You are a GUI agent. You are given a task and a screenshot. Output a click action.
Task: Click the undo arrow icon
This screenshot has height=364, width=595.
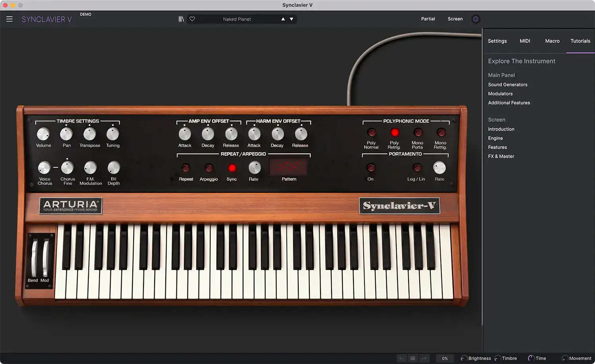point(401,358)
